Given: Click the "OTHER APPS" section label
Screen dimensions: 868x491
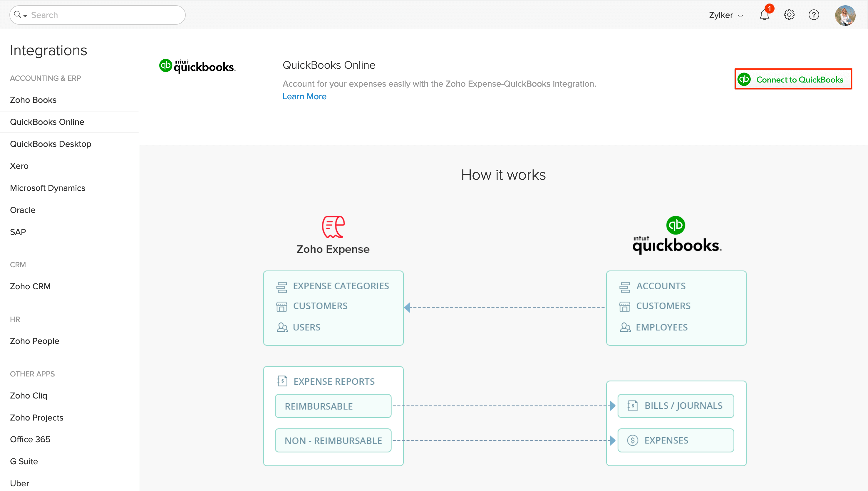Looking at the screenshot, I should [32, 374].
